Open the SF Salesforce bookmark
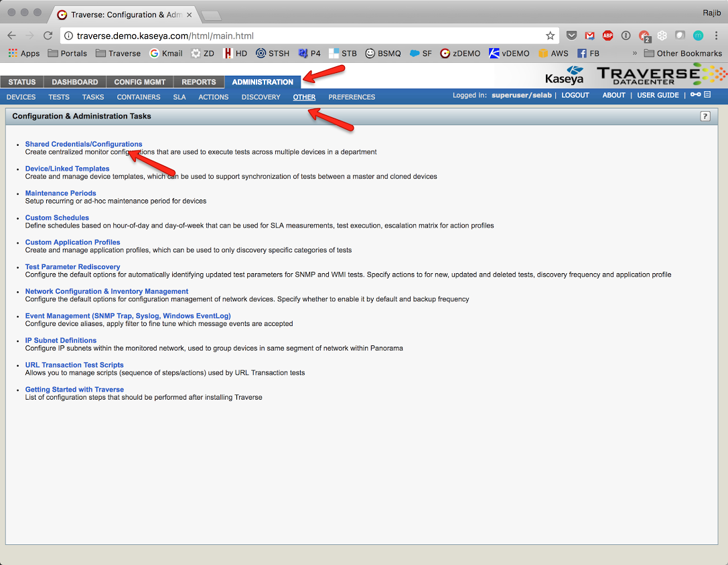 click(421, 54)
